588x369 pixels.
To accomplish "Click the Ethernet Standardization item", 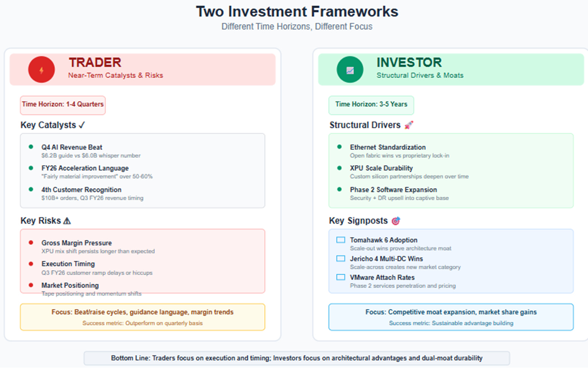I will [x=400, y=151].
